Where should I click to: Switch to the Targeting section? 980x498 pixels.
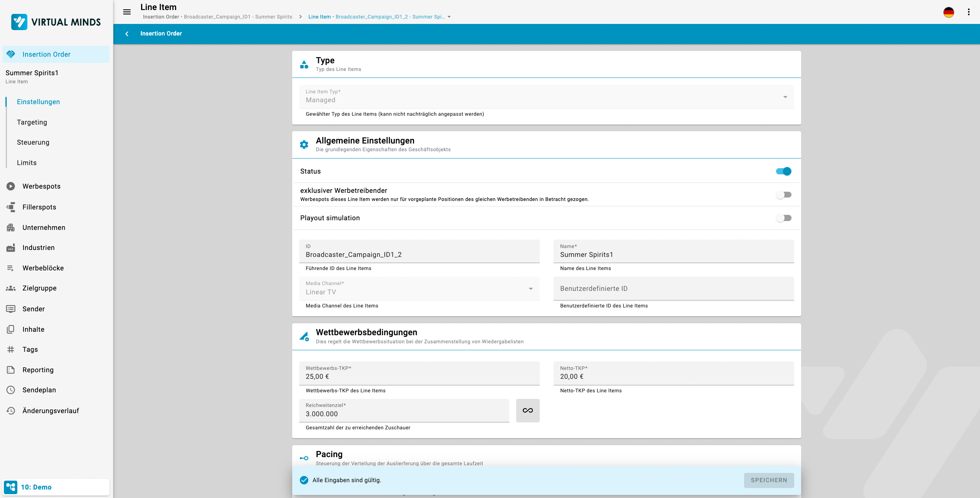[x=32, y=122]
